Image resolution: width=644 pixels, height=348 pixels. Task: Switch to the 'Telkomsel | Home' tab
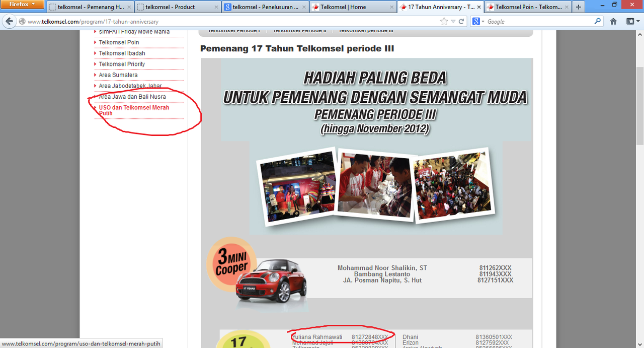pos(353,7)
